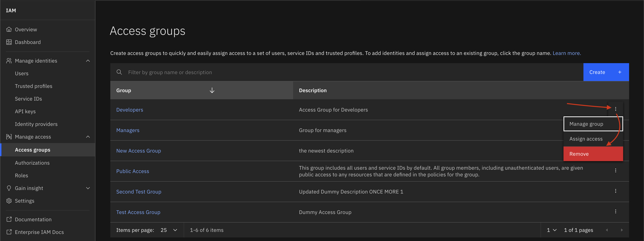Click the Manage access icon
The image size is (644, 241).
9,137
